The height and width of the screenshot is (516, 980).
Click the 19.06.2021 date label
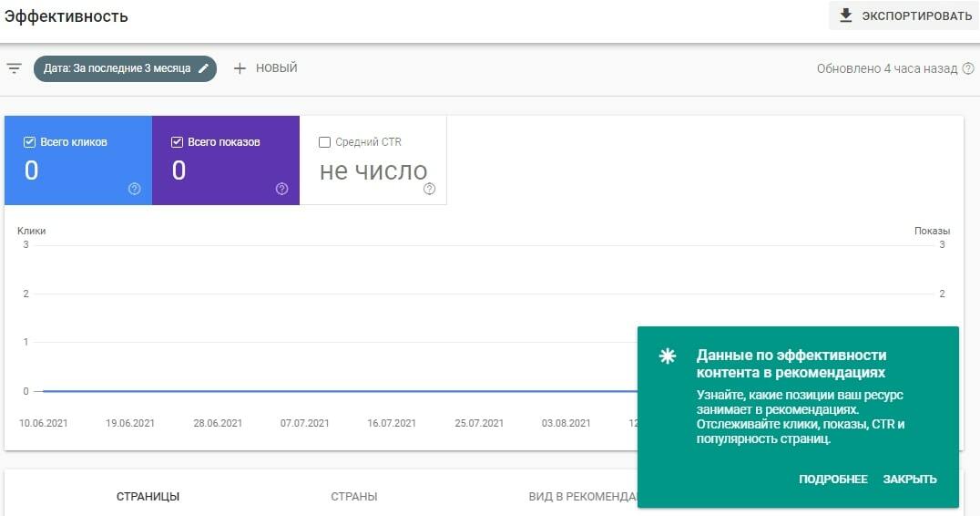point(130,423)
